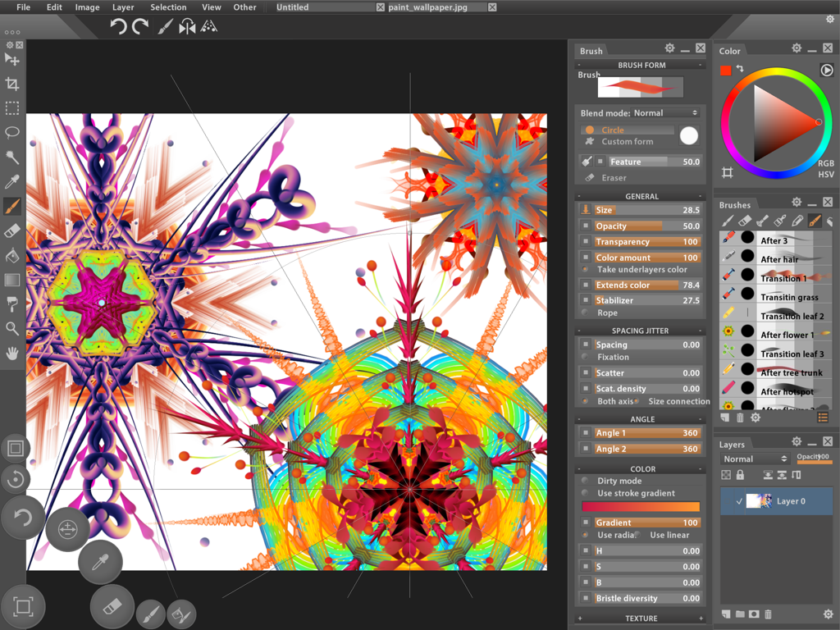Select the After hair brush preset
The width and height of the screenshot is (840, 630).
[x=775, y=259]
